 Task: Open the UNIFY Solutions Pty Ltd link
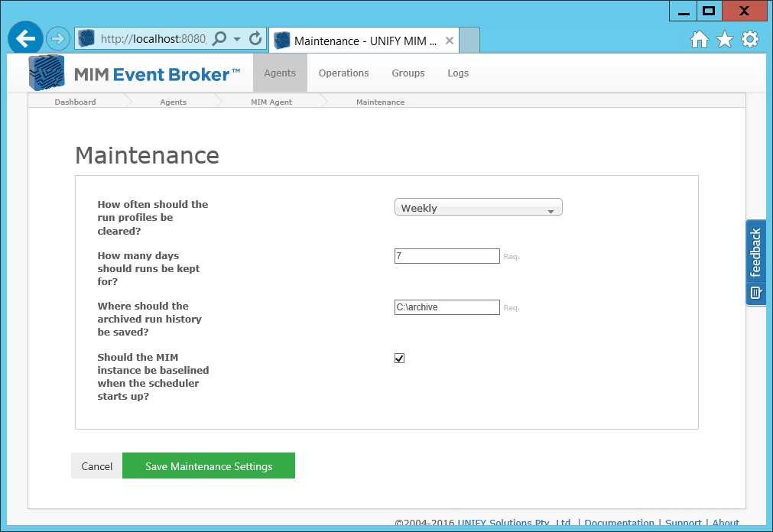514,523
